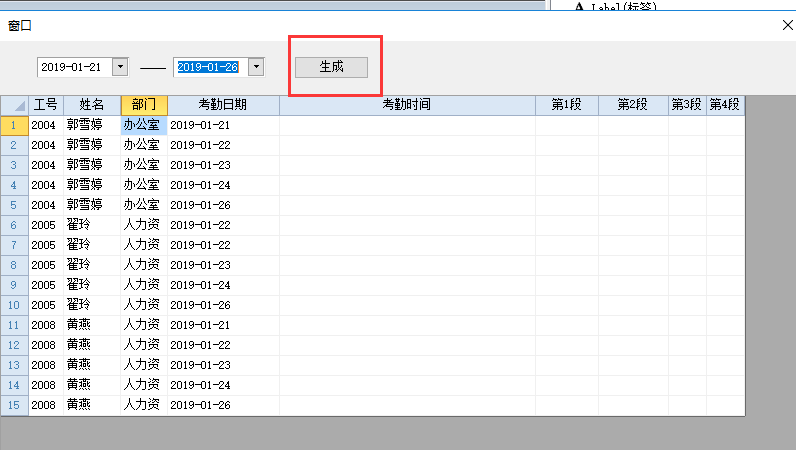The width and height of the screenshot is (796, 450).
Task: Click the 考勤日期 column header
Action: [223, 105]
